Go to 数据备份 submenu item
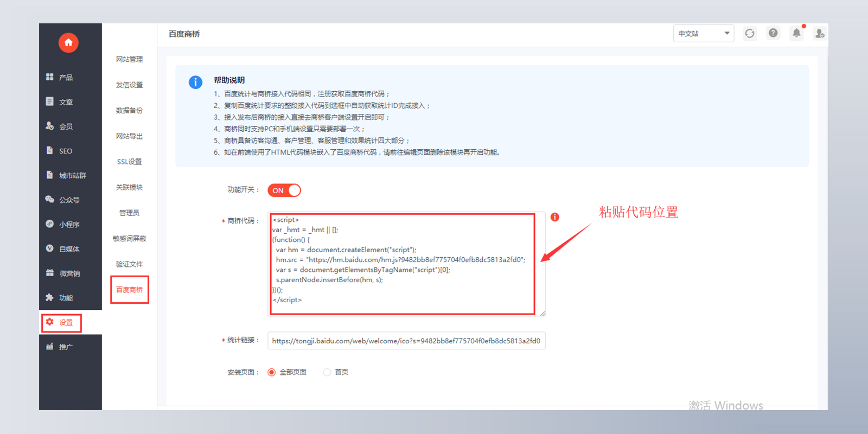This screenshot has height=434, width=868. 129,111
